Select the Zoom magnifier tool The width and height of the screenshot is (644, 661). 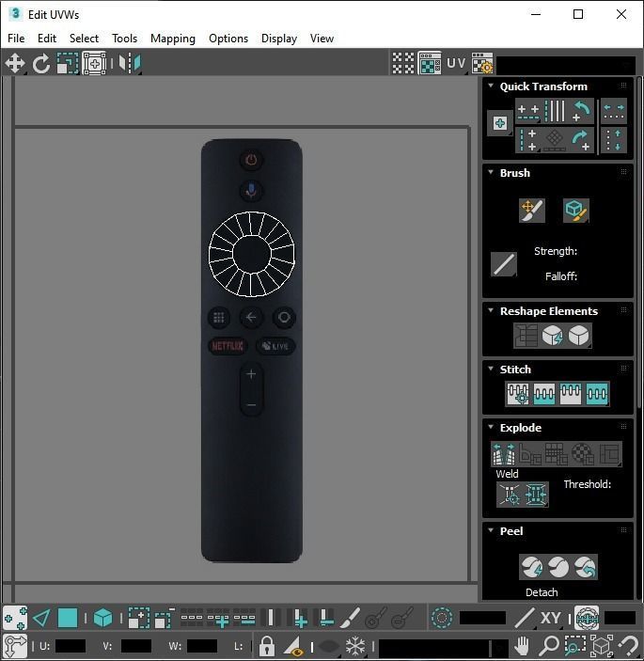[549, 645]
